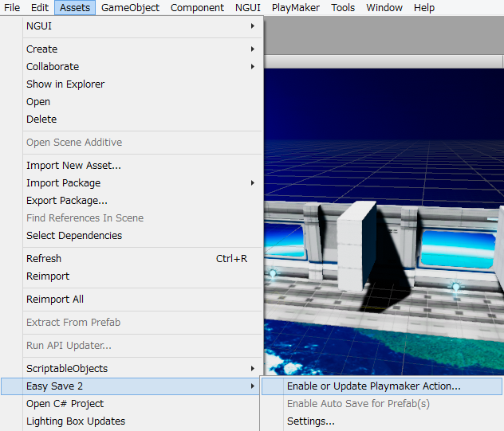The height and width of the screenshot is (431, 504).
Task: Click the left light gizmo in scene
Action: coord(273,273)
